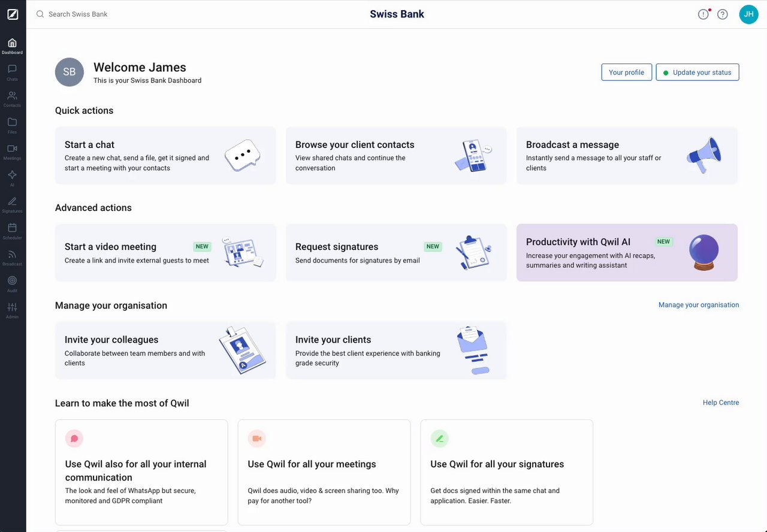
Task: Open Broadcast in the sidebar
Action: click(x=12, y=257)
